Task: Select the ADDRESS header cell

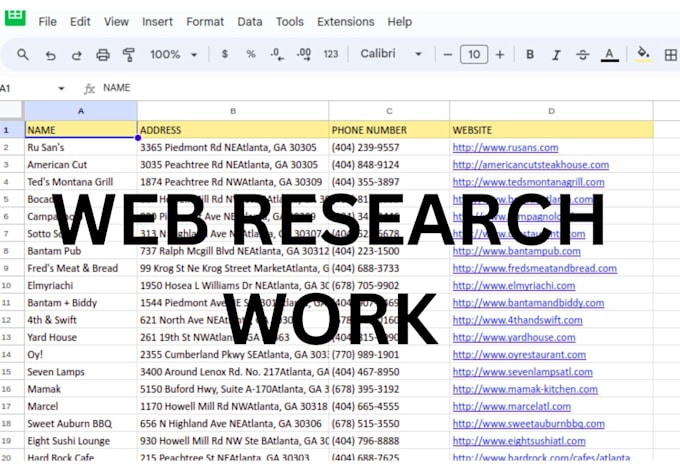Action: 233,130
